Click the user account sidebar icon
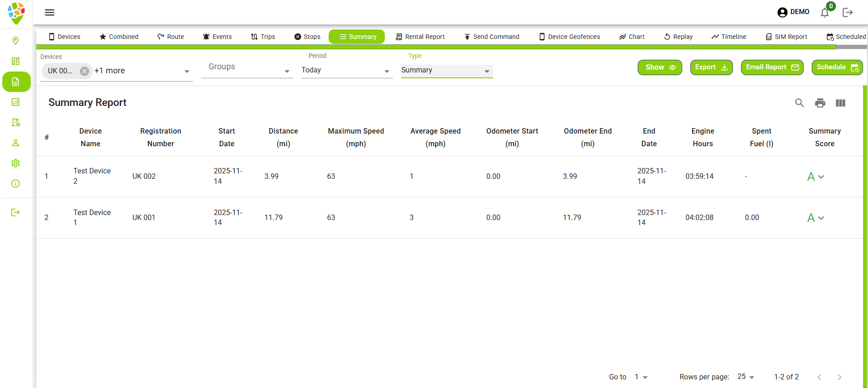868x388 pixels. 15,143
